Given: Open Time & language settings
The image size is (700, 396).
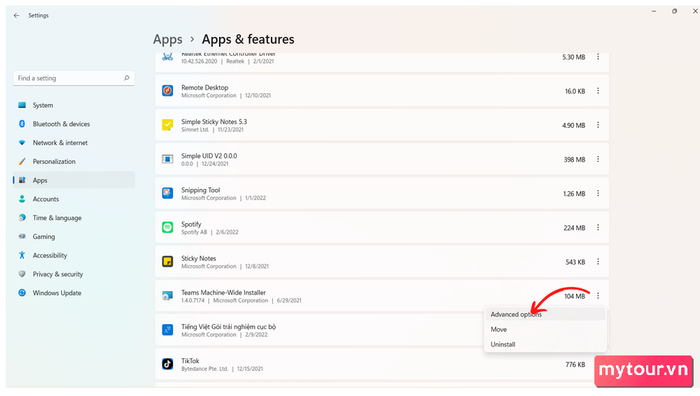Looking at the screenshot, I should coord(74,218).
